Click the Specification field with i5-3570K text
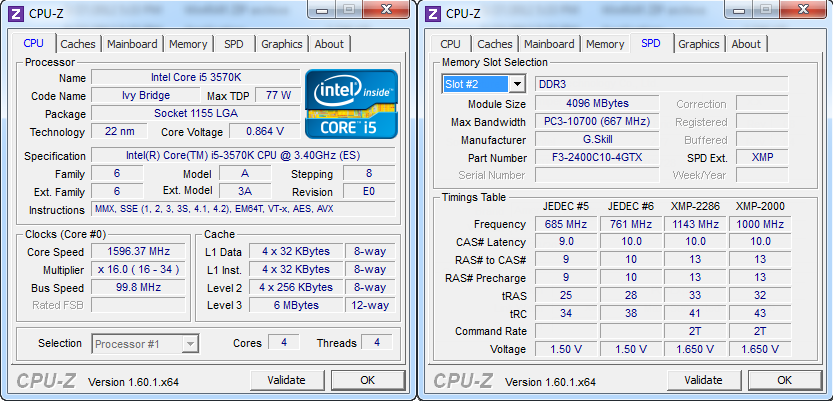This screenshot has height=401, width=833. (x=243, y=156)
